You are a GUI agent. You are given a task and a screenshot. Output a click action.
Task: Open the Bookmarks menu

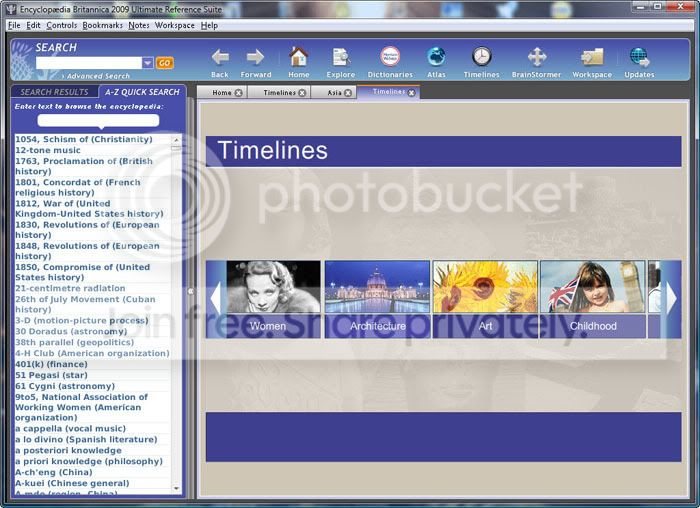[x=103, y=25]
